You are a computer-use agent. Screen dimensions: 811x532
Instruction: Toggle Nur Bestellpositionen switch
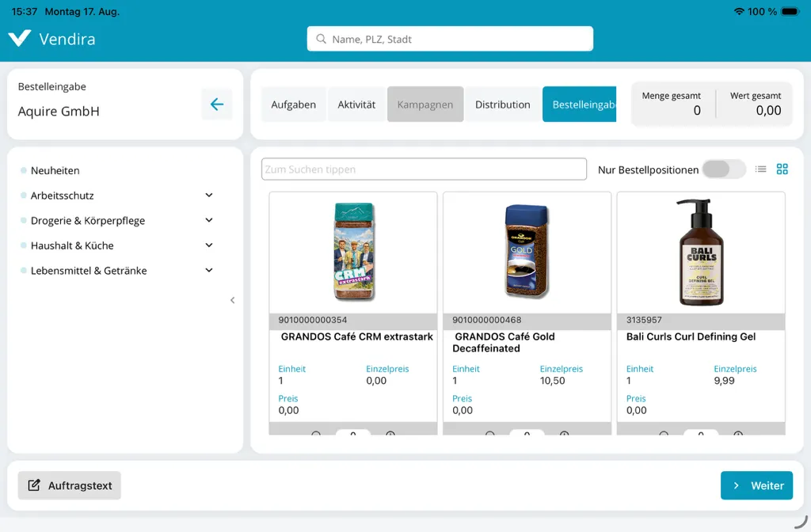point(724,169)
